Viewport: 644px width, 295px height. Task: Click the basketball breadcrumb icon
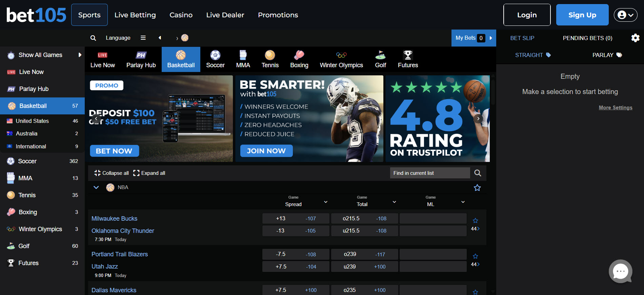coord(185,38)
